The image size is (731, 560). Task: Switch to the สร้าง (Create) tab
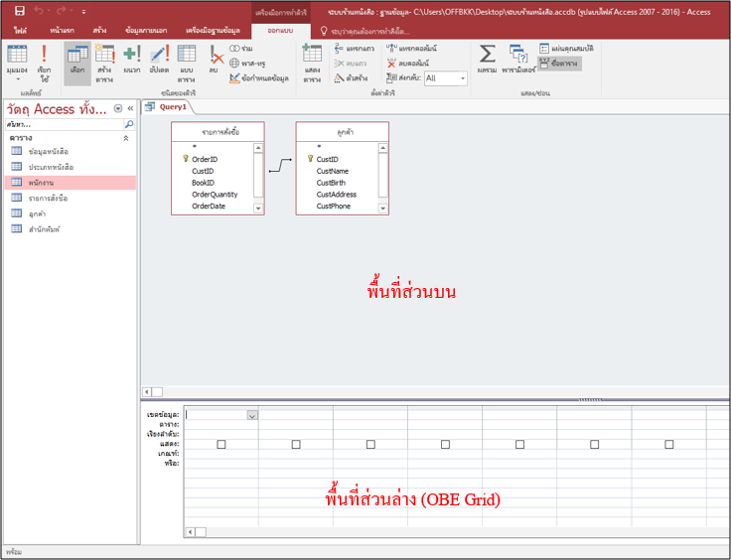point(99,30)
